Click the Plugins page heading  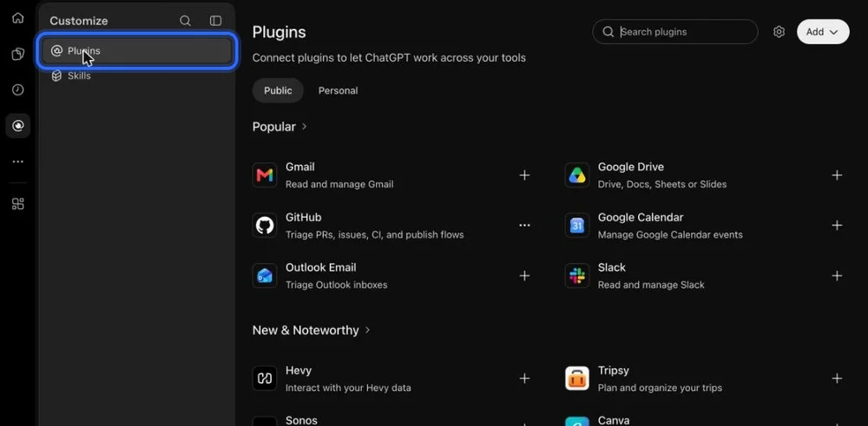(279, 32)
